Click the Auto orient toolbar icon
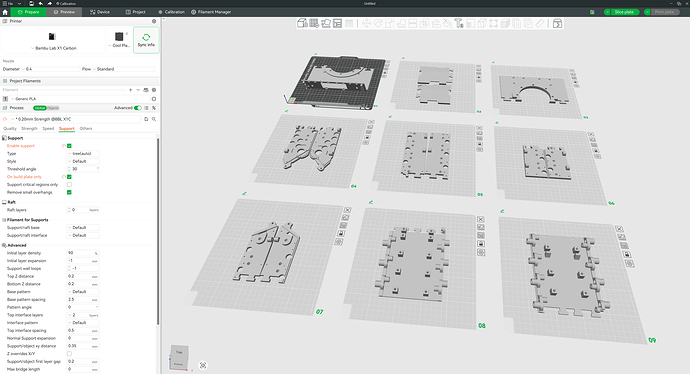The image size is (690, 374). [326, 23]
